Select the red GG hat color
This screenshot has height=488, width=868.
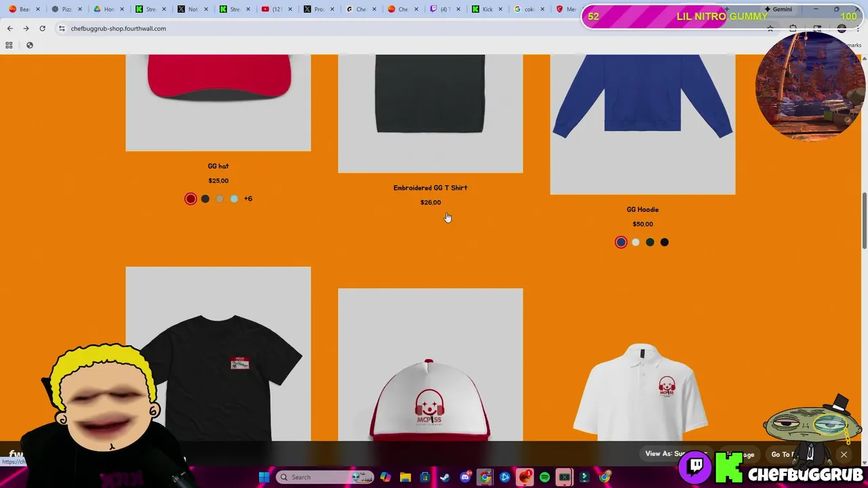(191, 199)
